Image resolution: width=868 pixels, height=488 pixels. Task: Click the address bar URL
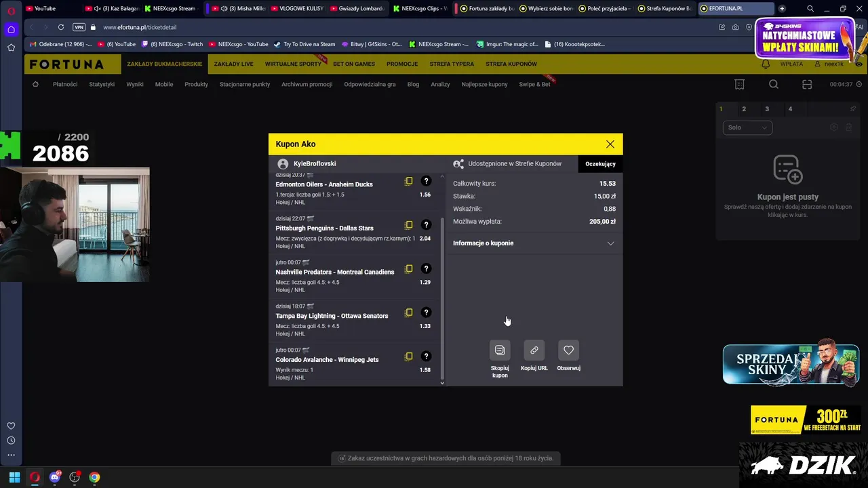point(140,28)
